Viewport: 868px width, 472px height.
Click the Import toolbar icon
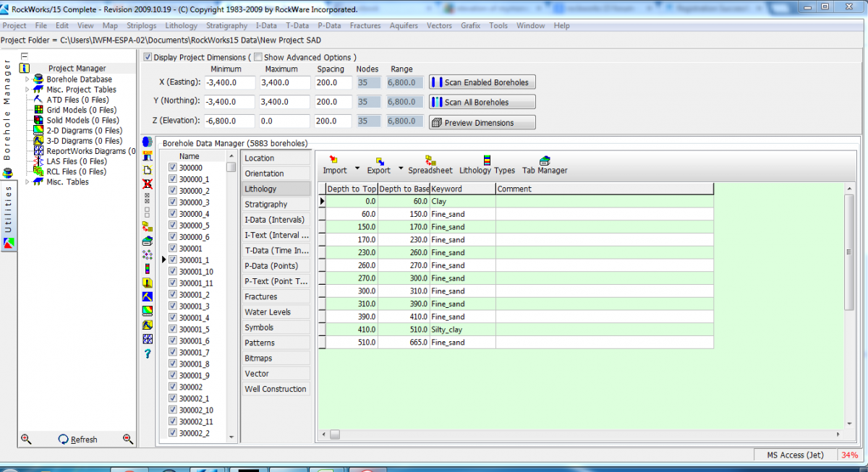click(x=334, y=160)
